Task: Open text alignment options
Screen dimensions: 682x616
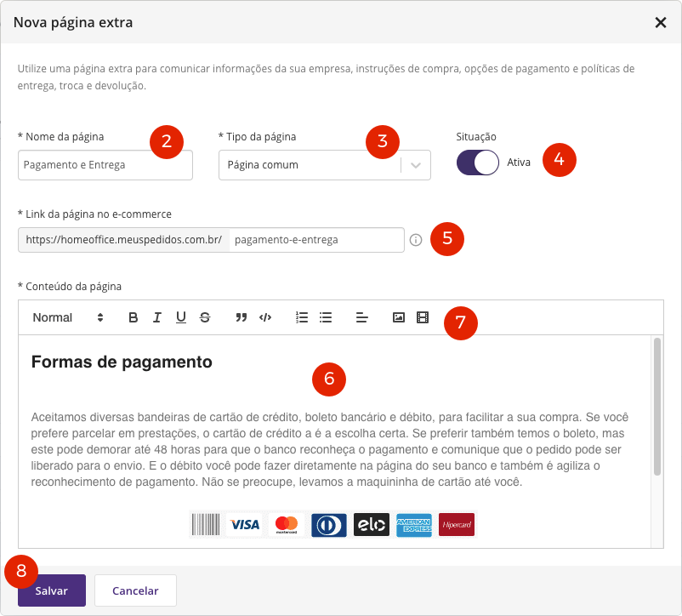Action: coord(362,317)
